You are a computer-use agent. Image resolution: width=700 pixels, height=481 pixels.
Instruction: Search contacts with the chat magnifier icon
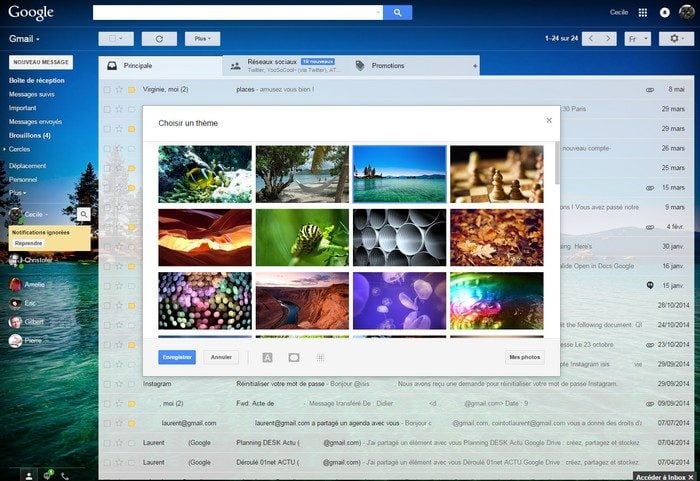click(84, 214)
